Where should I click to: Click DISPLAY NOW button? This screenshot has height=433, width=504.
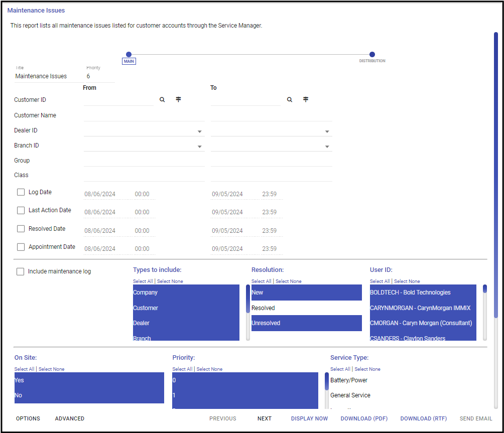click(309, 418)
